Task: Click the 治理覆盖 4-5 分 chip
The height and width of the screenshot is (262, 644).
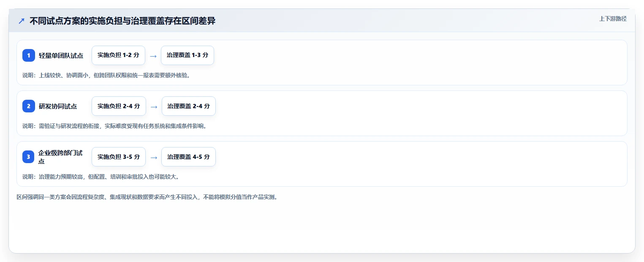Action: pos(188,157)
